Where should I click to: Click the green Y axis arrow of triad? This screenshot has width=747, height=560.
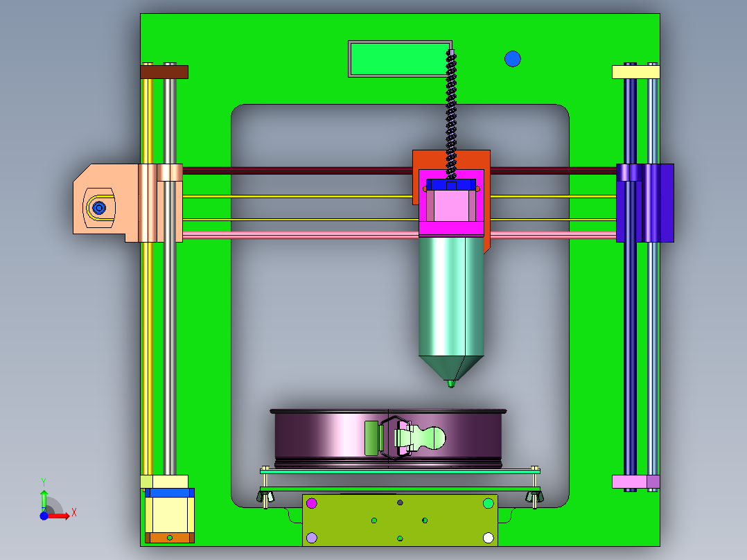(44, 500)
